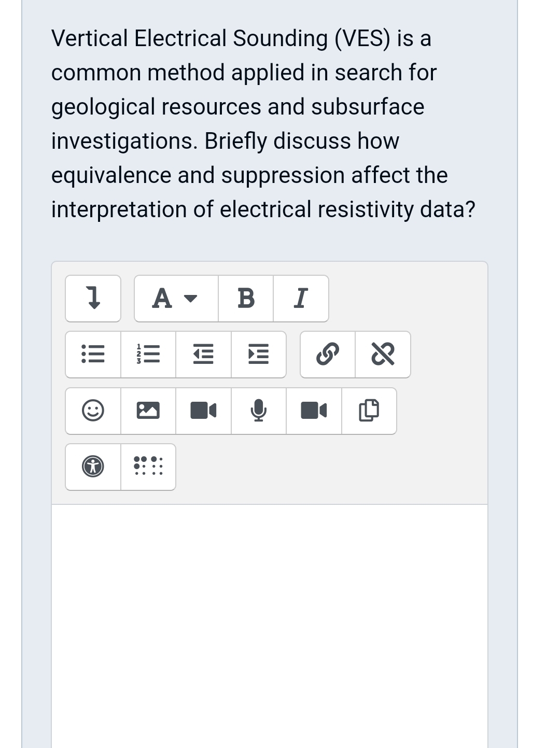Click the VES question text paragraph

263,124
